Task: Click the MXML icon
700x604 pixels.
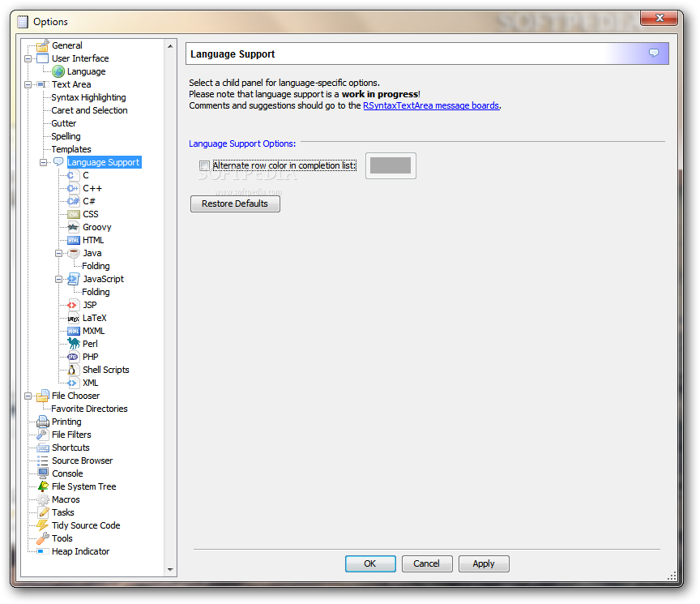Action: [73, 331]
